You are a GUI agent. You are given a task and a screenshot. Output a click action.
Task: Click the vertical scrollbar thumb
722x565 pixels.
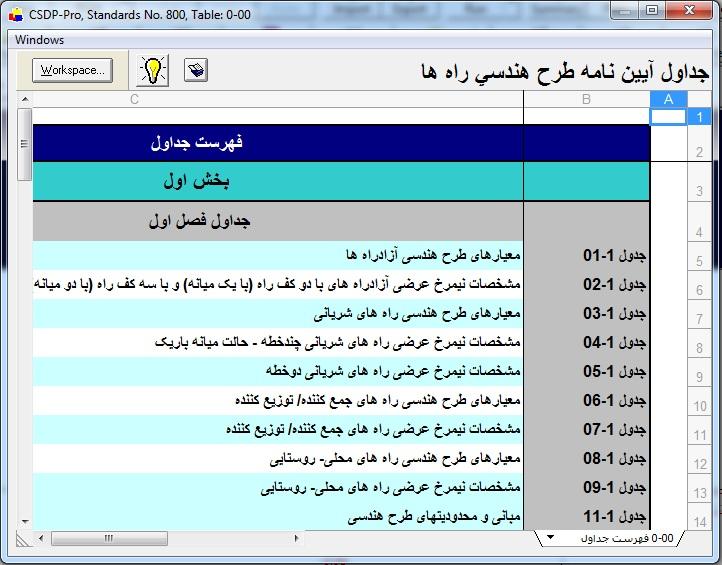click(25, 145)
